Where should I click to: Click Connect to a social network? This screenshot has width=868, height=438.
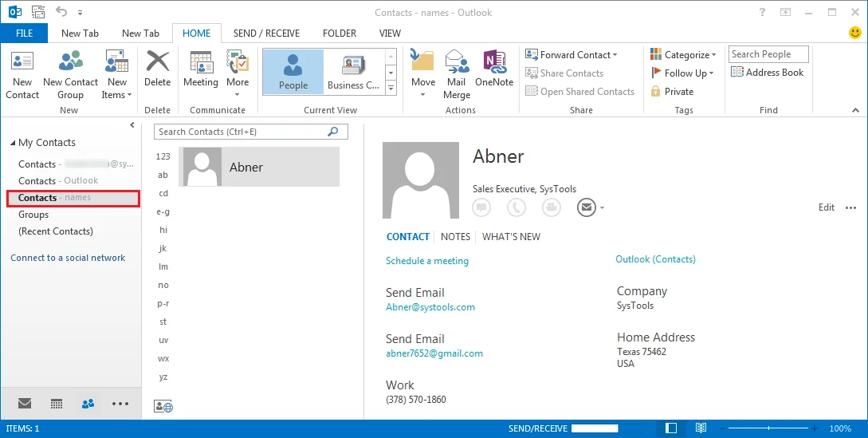tap(68, 258)
